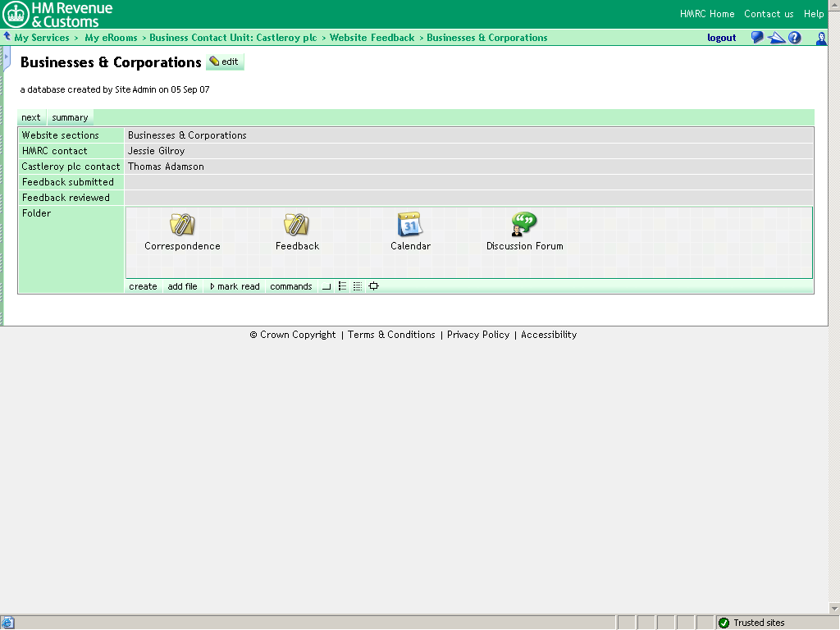
Task: Click the crosshair icon in folder toolbar
Action: point(374,286)
